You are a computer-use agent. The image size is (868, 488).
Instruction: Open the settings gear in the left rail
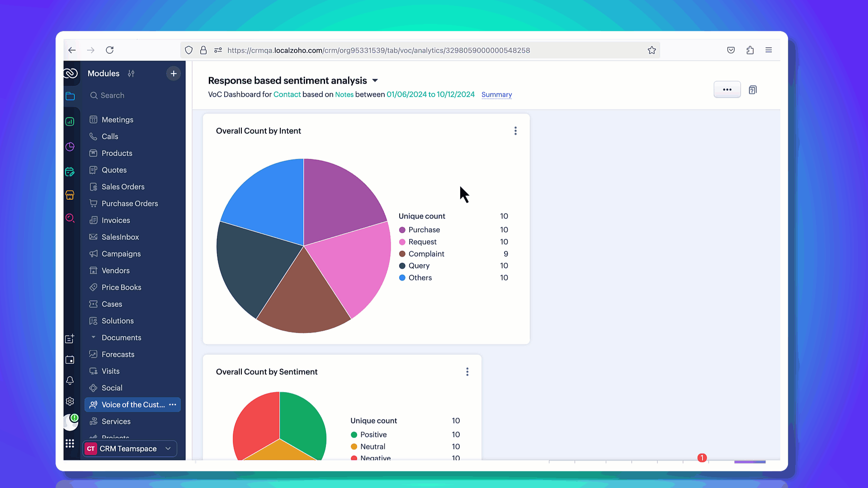tap(70, 401)
